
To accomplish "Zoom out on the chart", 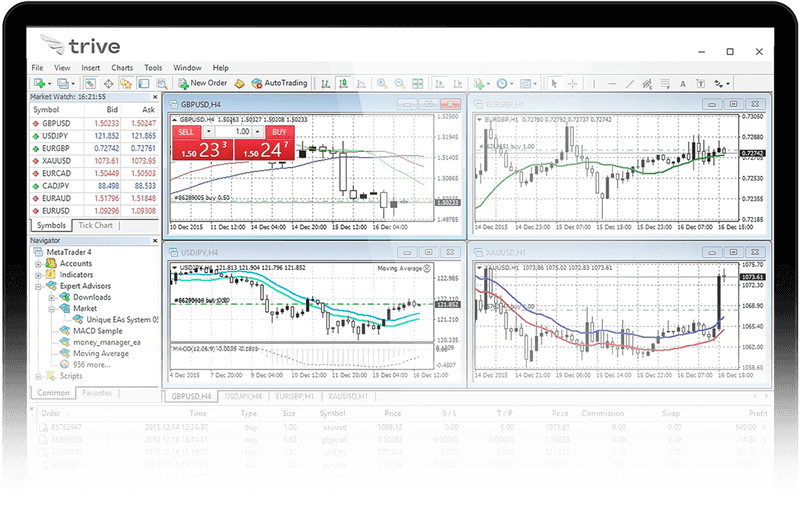I will pos(400,83).
